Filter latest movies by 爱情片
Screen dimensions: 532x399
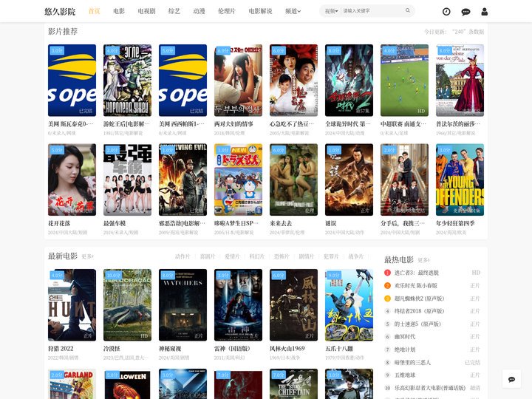232,256
